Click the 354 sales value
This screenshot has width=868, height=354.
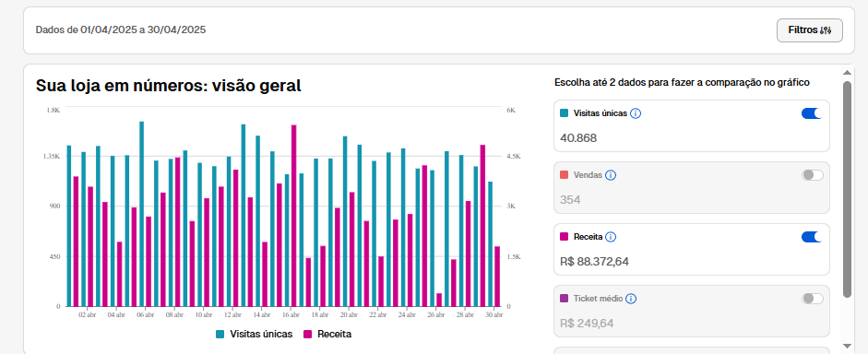point(570,200)
